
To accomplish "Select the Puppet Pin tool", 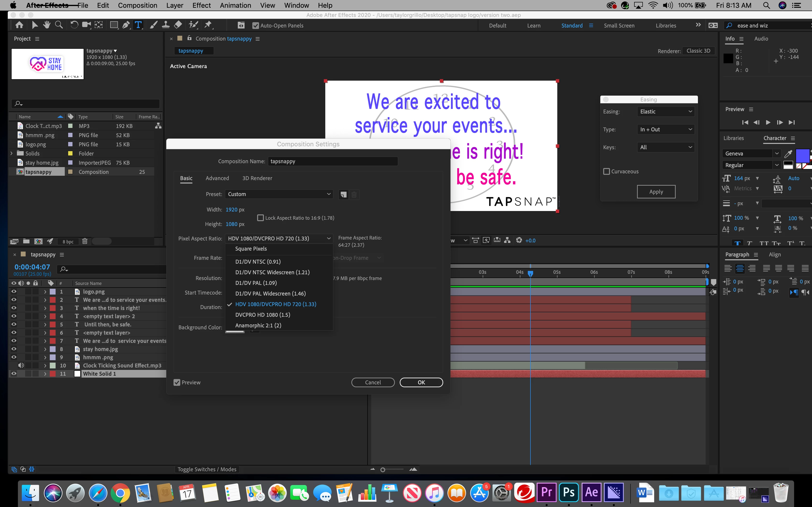I will pyautogui.click(x=208, y=25).
